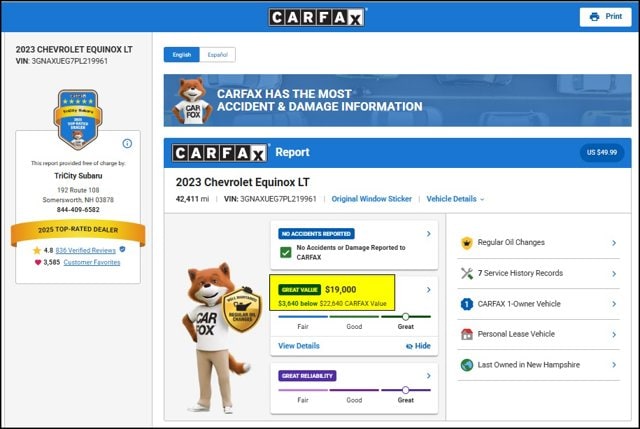Click the 42,411 mi mileage text
Screen dimensions: 640x429
(192, 199)
